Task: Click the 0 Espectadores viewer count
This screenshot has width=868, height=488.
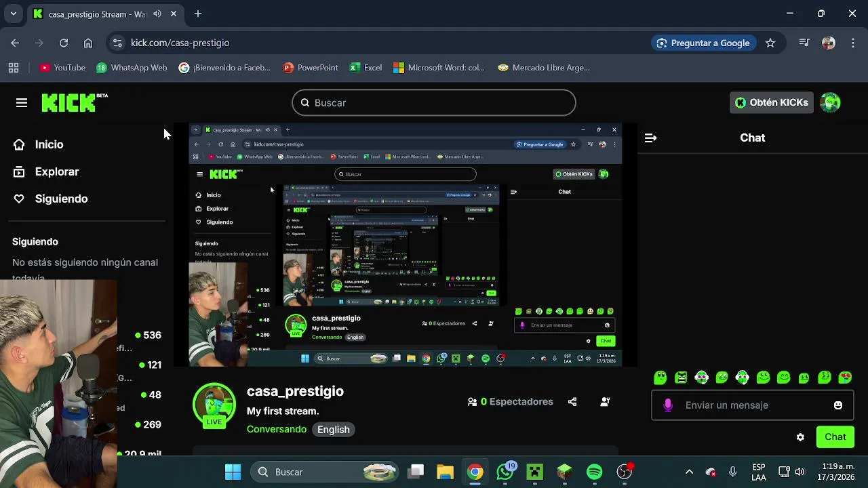Action: (x=510, y=402)
